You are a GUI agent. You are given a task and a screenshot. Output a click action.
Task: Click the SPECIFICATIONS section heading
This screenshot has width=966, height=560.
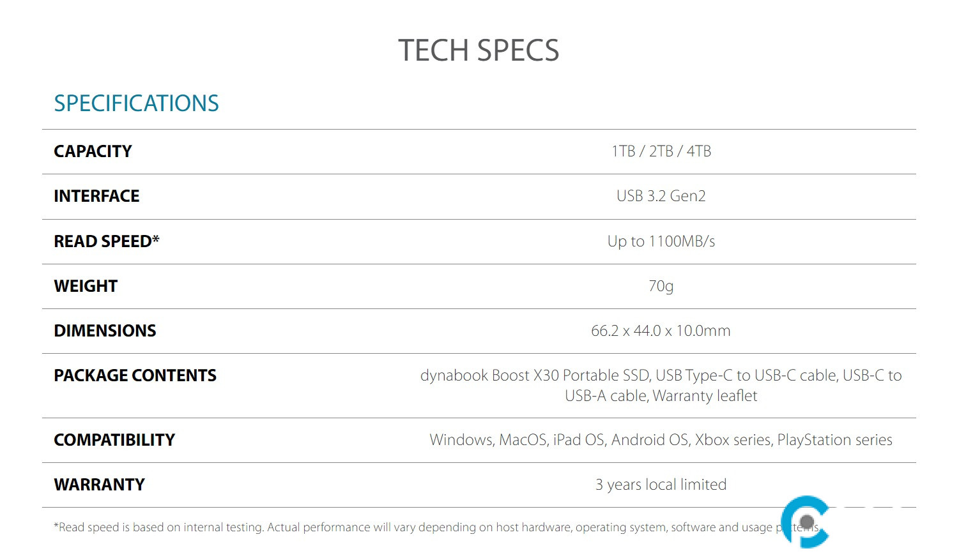(x=136, y=103)
